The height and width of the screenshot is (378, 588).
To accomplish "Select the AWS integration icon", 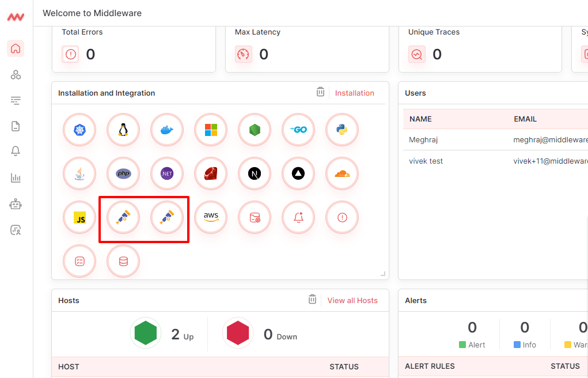I will click(211, 218).
